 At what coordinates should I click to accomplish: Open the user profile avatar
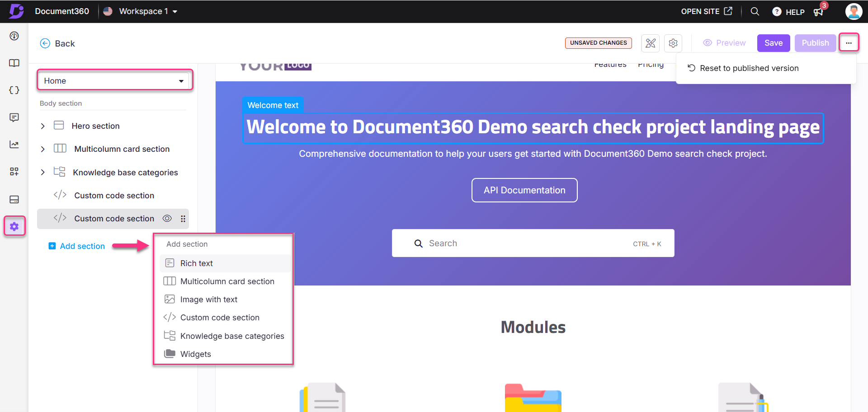854,11
